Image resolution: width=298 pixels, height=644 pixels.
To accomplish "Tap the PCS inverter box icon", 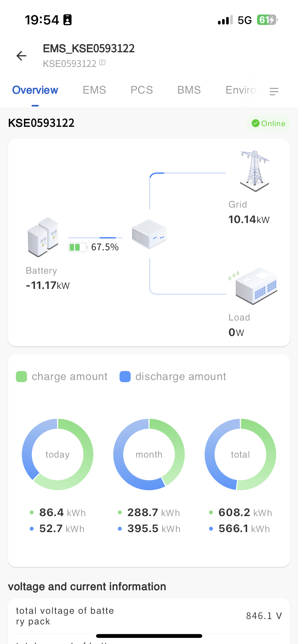I will [x=149, y=234].
